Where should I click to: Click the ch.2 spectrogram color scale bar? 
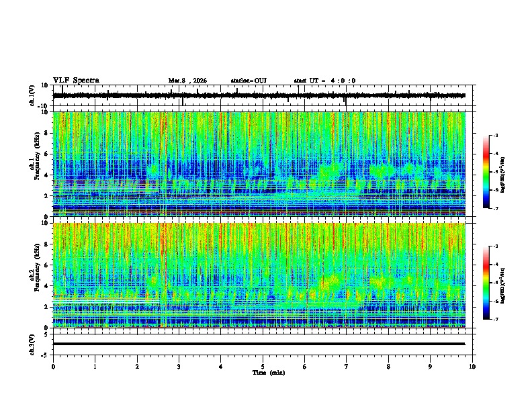(486, 283)
